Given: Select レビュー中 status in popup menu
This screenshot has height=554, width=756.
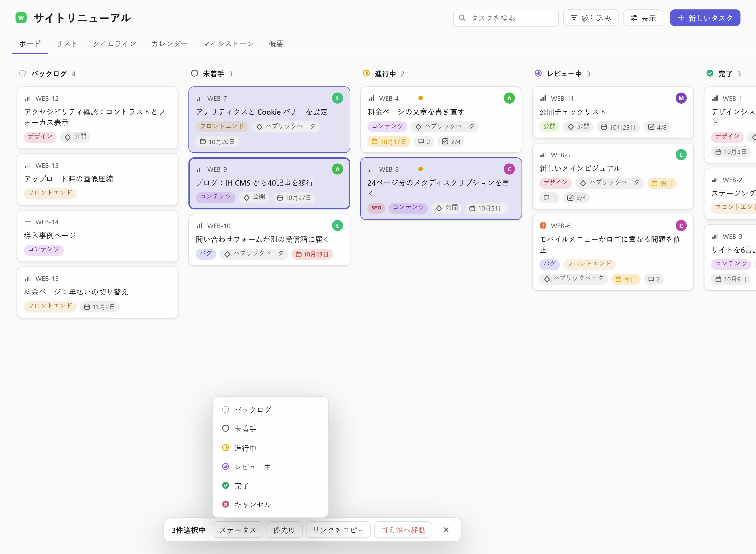Looking at the screenshot, I should pyautogui.click(x=270, y=467).
